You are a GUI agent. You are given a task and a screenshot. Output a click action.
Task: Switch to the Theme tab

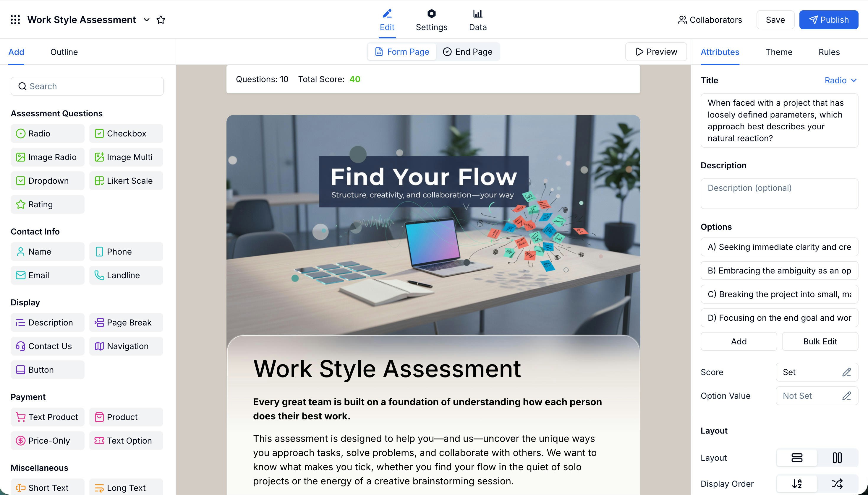coord(779,52)
